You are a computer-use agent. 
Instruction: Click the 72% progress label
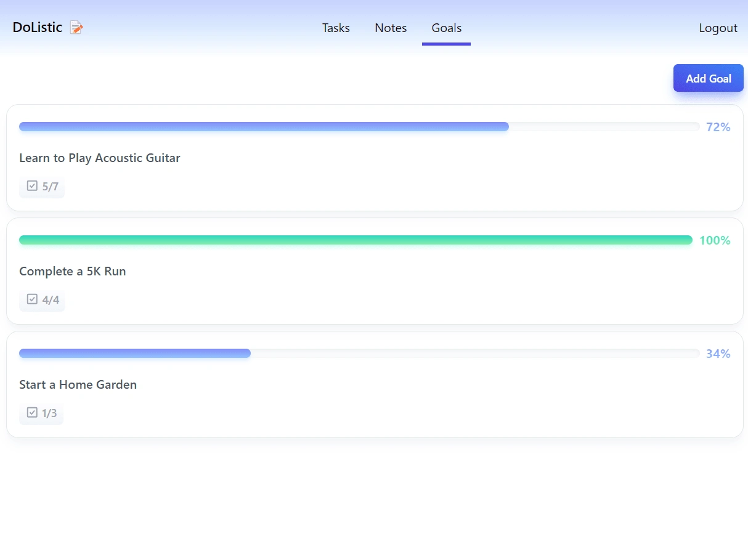[x=718, y=127]
